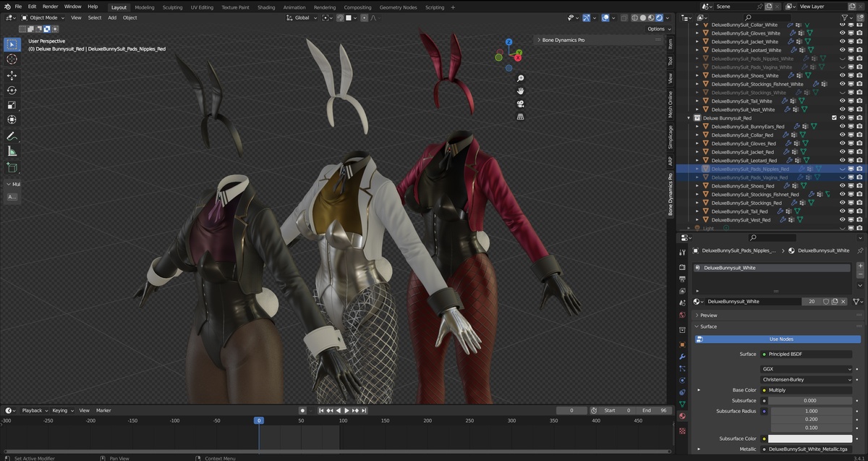Select the Cursor tool in toolbar
This screenshot has height=461, width=868.
(12, 59)
